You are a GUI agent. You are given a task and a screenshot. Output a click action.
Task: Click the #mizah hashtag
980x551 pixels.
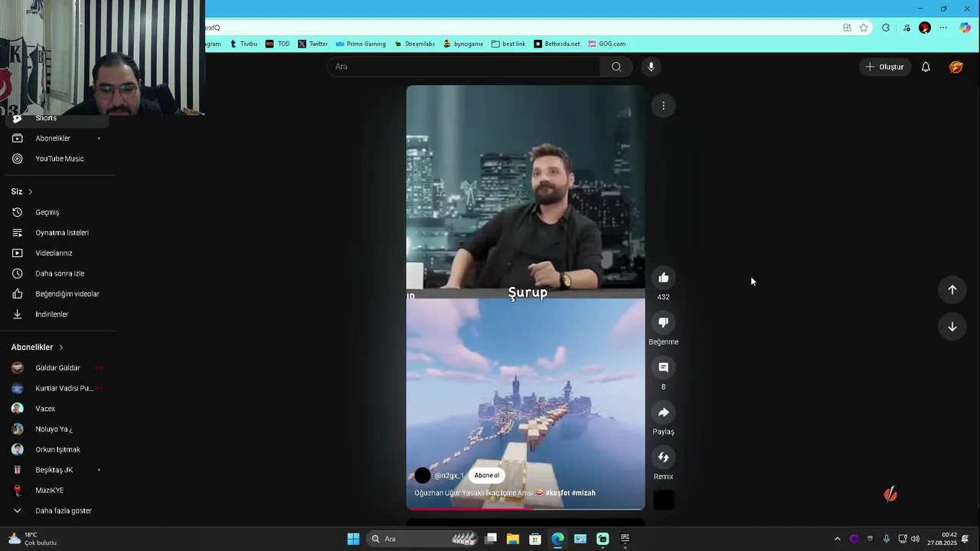pyautogui.click(x=583, y=493)
